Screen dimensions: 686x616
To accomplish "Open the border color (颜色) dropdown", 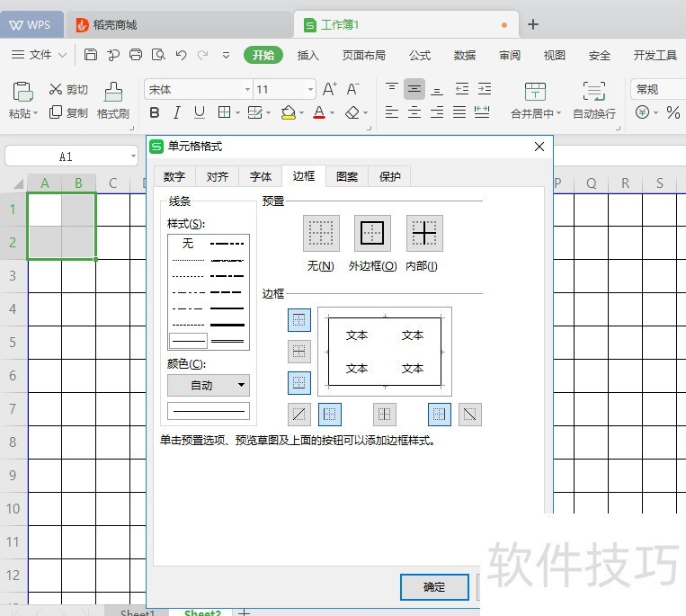I will [209, 386].
